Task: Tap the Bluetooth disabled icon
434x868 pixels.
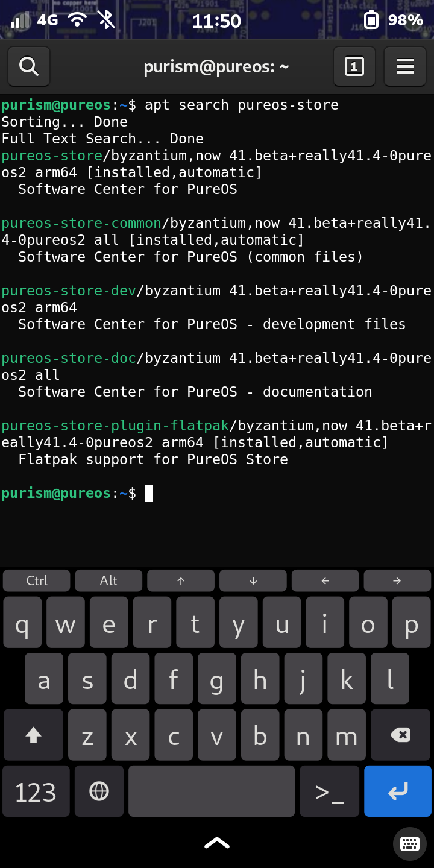Action: click(x=106, y=20)
